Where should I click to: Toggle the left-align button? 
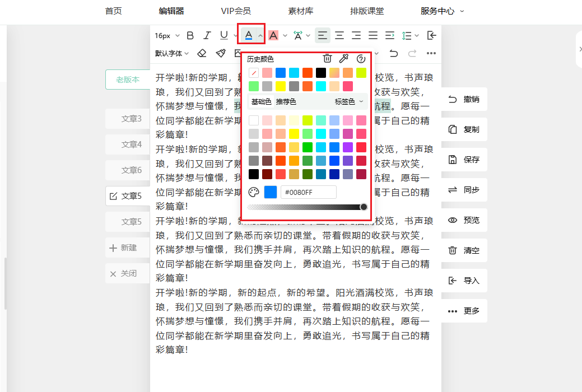tap(322, 35)
